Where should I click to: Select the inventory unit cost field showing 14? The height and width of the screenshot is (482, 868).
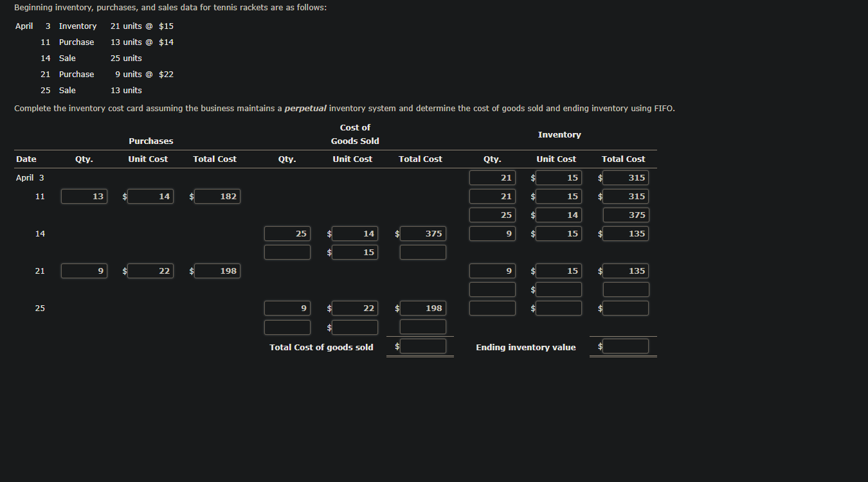559,215
